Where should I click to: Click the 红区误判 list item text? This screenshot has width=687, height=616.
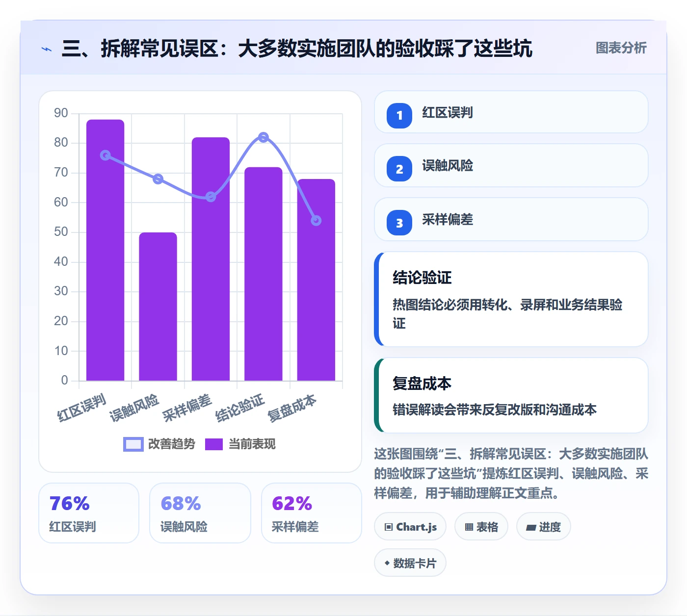click(448, 113)
